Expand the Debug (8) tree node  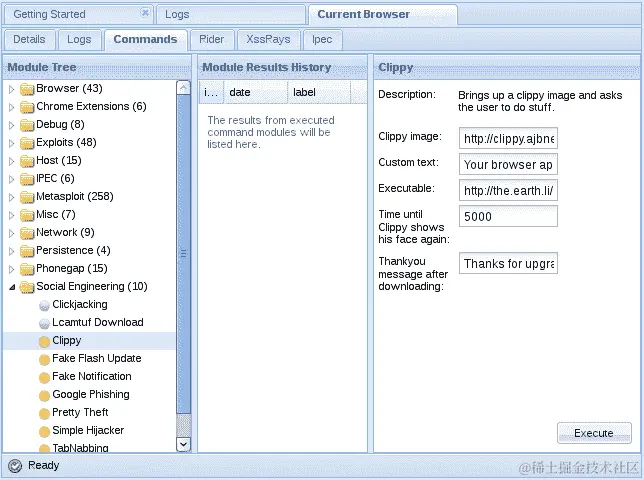tap(12, 125)
